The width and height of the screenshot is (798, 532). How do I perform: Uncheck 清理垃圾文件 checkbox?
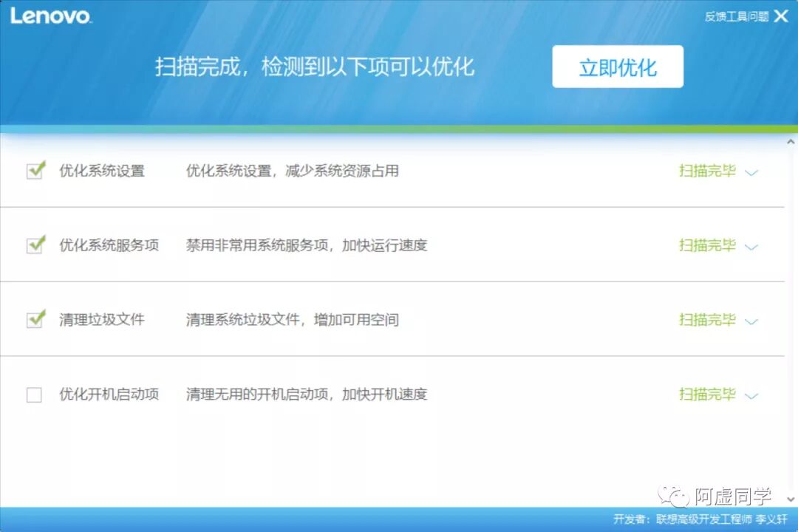35,320
